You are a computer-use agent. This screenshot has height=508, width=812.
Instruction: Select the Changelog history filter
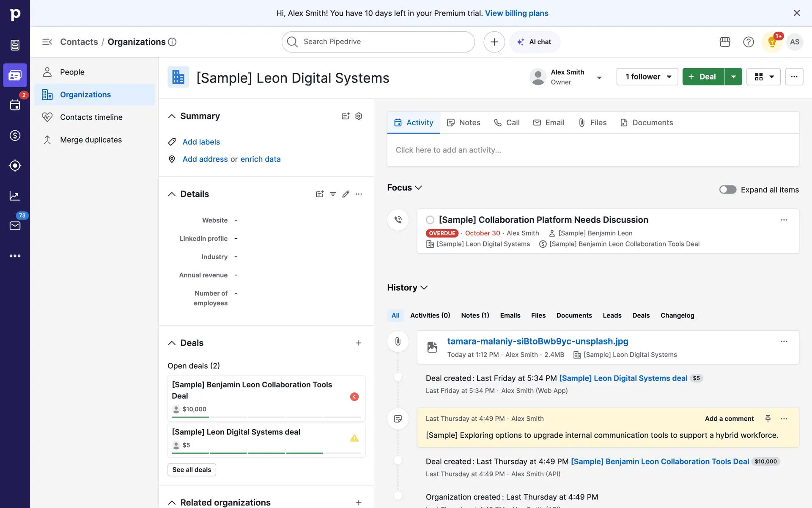677,315
